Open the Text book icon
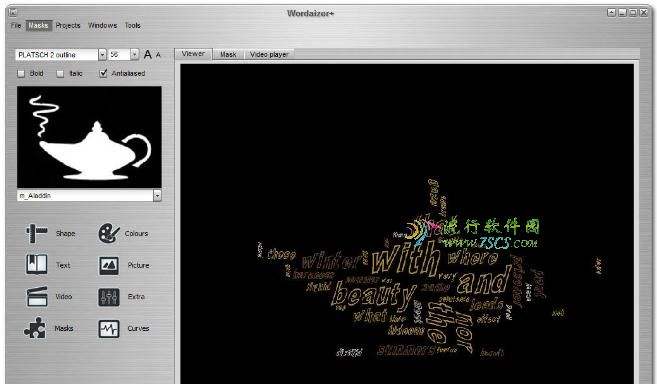Viewport: 657px width, 384px height. 36,265
